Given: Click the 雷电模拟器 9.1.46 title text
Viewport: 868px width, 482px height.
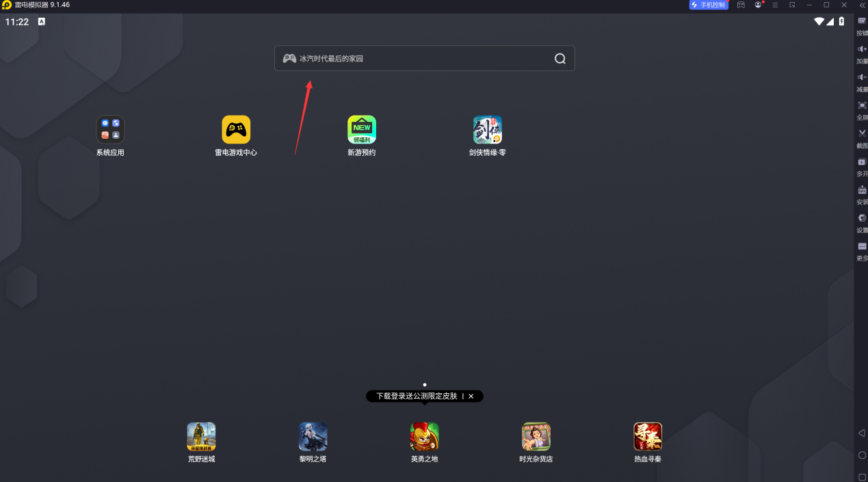Looking at the screenshot, I should pyautogui.click(x=42, y=5).
